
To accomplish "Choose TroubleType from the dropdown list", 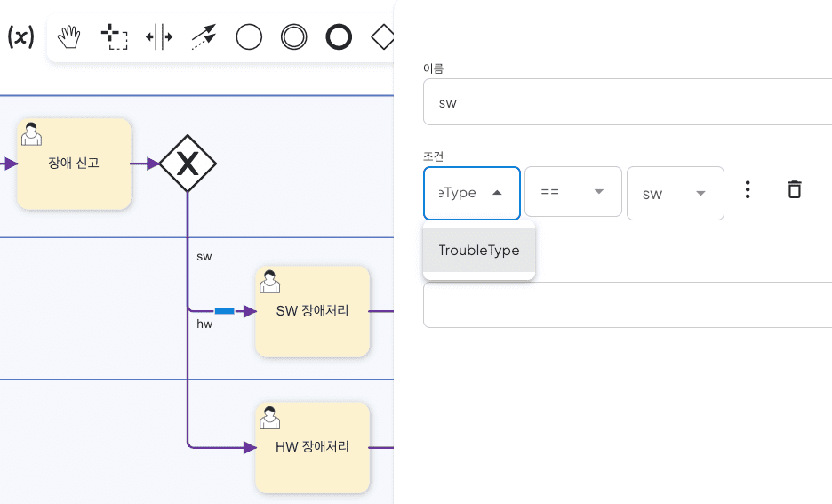I will pyautogui.click(x=479, y=251).
